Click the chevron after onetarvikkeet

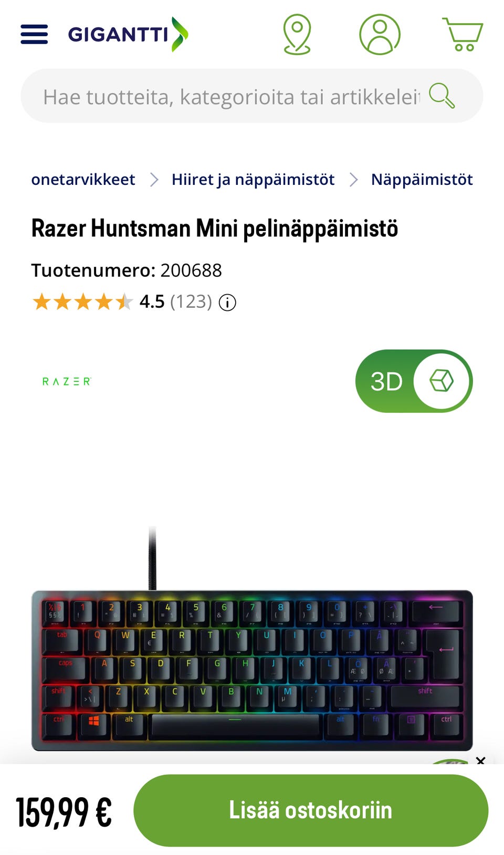(x=154, y=180)
